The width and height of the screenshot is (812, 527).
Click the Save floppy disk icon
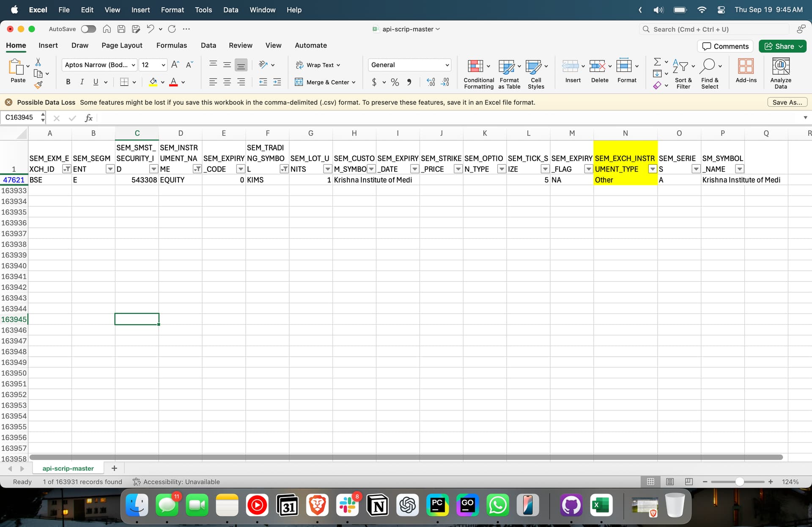(x=121, y=29)
